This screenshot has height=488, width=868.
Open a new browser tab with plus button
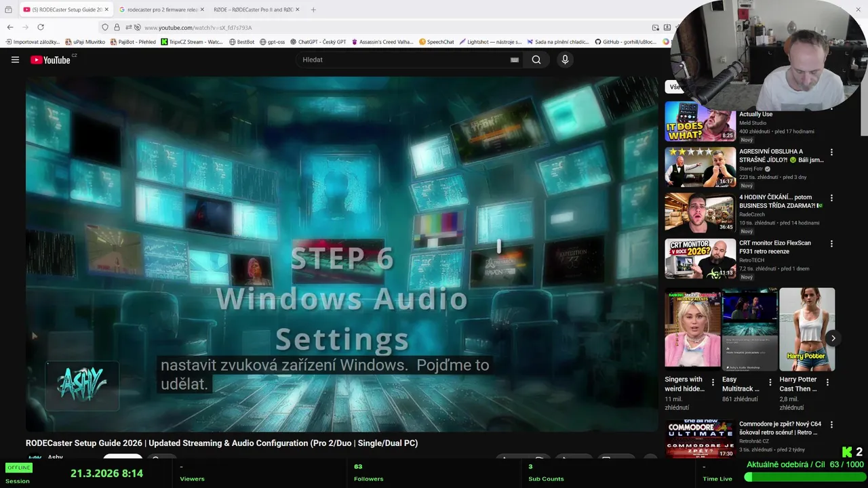coord(313,9)
